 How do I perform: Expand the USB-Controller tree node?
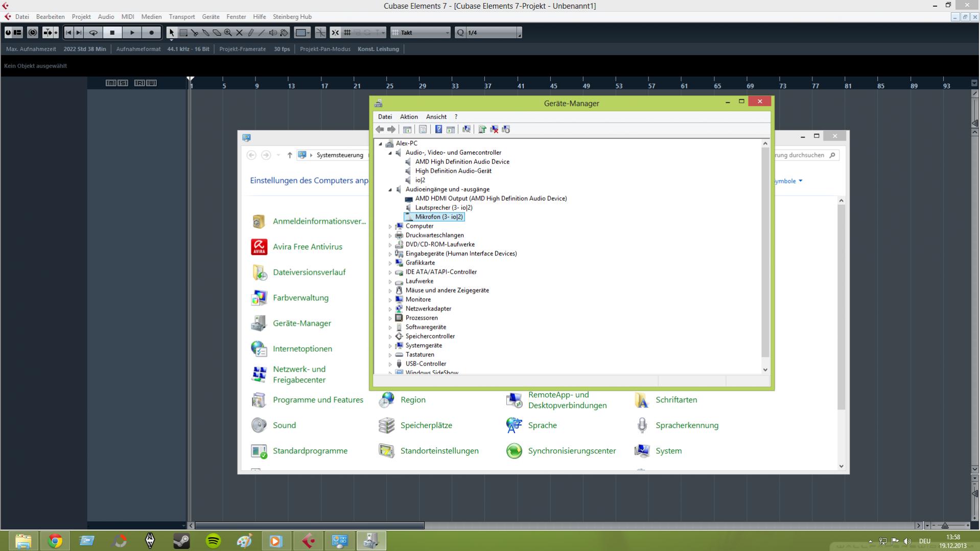[390, 364]
